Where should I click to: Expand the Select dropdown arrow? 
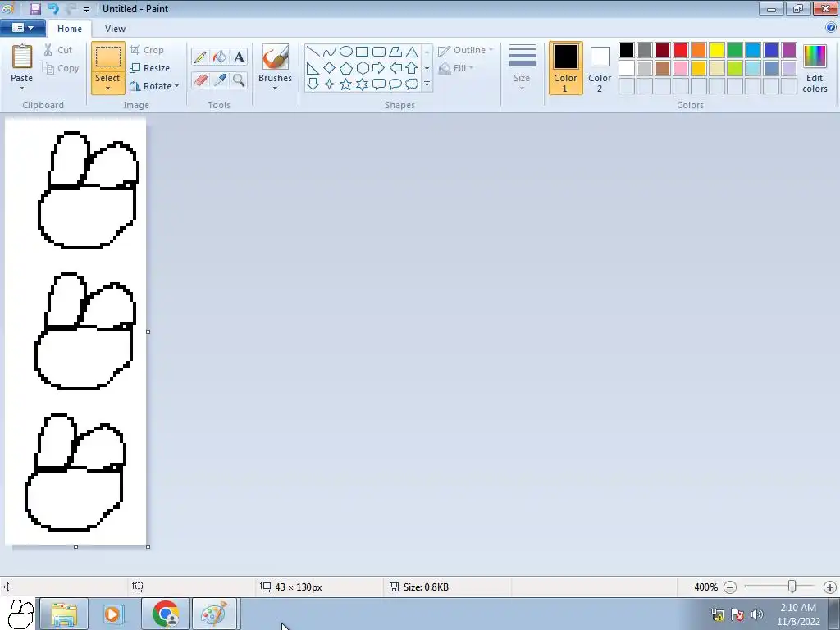coord(107,89)
